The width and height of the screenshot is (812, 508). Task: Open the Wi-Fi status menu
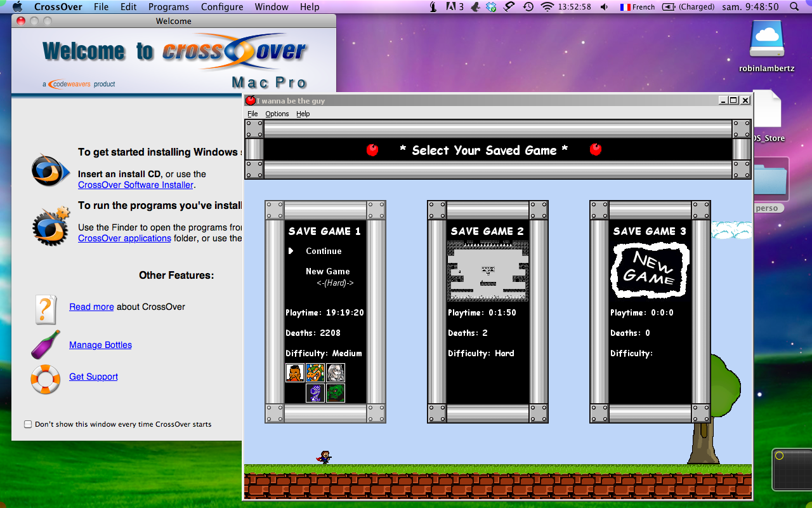point(547,7)
